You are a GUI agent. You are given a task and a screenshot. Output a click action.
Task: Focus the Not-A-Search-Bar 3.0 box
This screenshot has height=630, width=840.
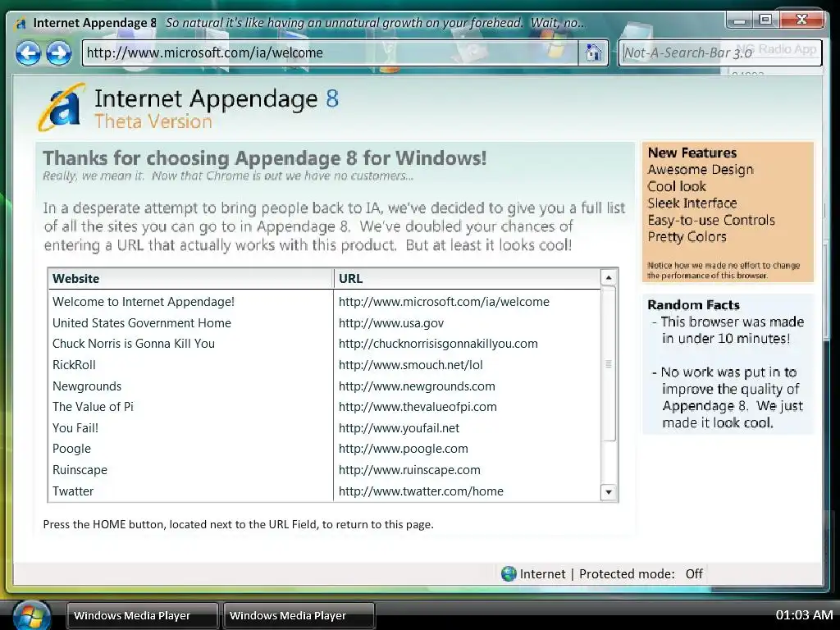point(720,52)
